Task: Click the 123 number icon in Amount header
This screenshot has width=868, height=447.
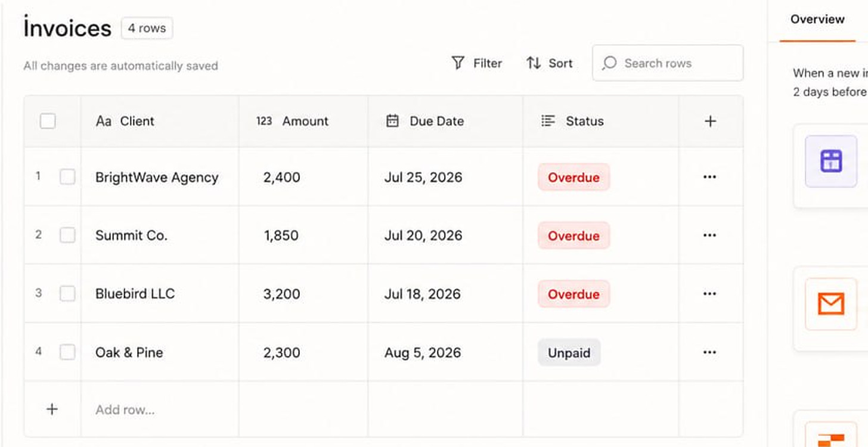Action: [264, 121]
